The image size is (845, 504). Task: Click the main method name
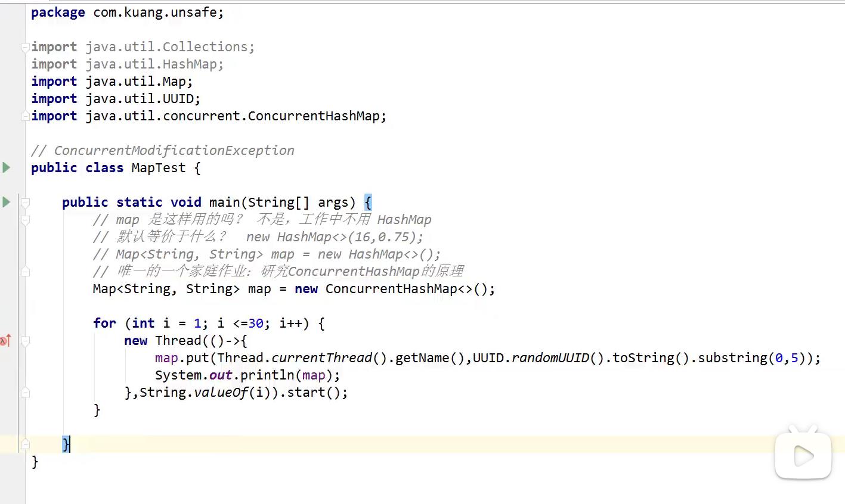coord(224,203)
